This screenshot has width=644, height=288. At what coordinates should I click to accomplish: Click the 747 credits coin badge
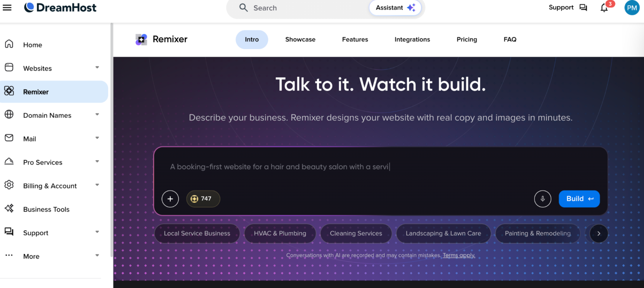coord(203,199)
